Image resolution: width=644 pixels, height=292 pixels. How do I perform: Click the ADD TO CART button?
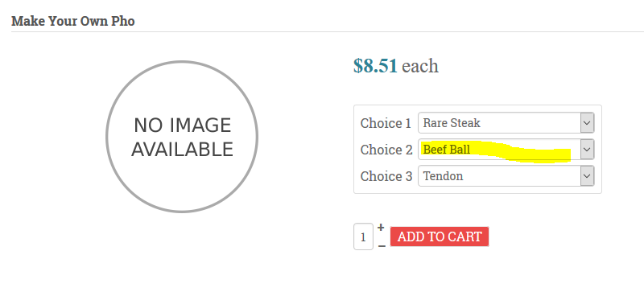tap(440, 236)
